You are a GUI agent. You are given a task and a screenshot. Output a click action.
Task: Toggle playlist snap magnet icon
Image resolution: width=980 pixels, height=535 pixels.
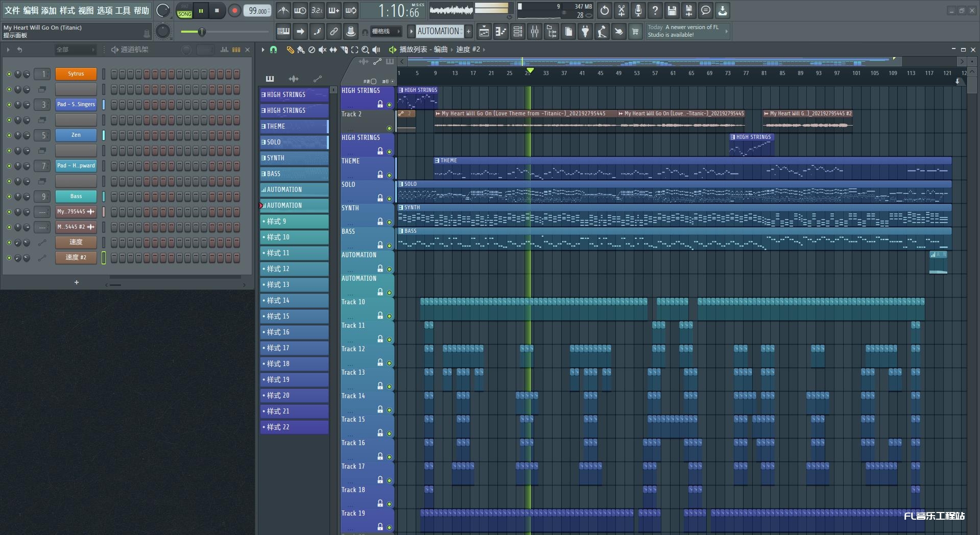(x=274, y=50)
